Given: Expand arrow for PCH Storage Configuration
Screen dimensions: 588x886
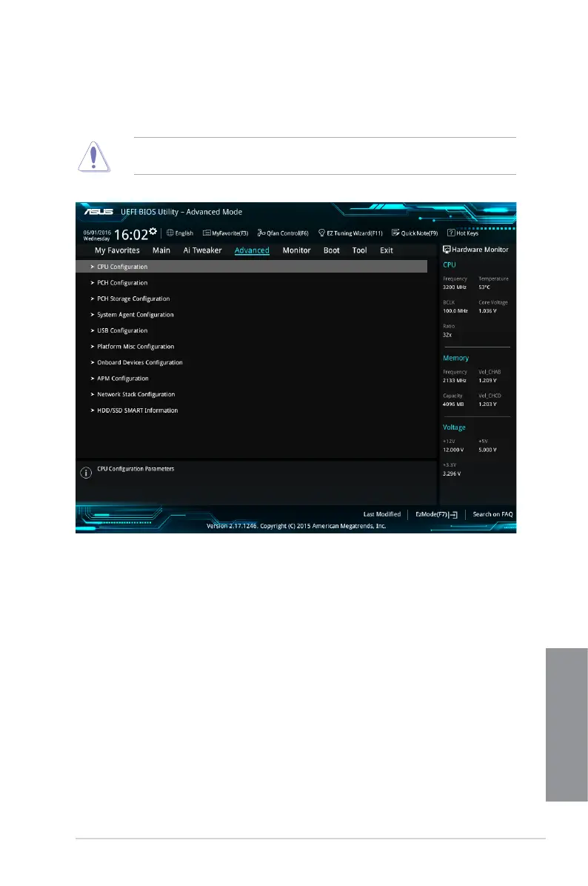Looking at the screenshot, I should (x=93, y=299).
